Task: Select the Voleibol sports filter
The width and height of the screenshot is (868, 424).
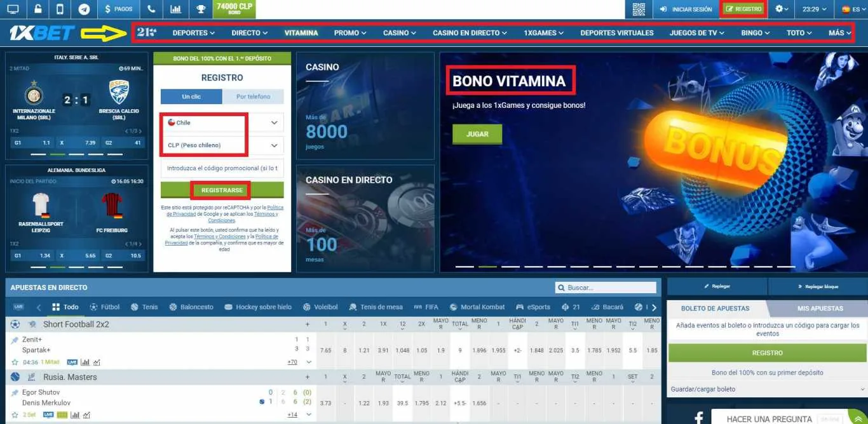Action: point(320,307)
